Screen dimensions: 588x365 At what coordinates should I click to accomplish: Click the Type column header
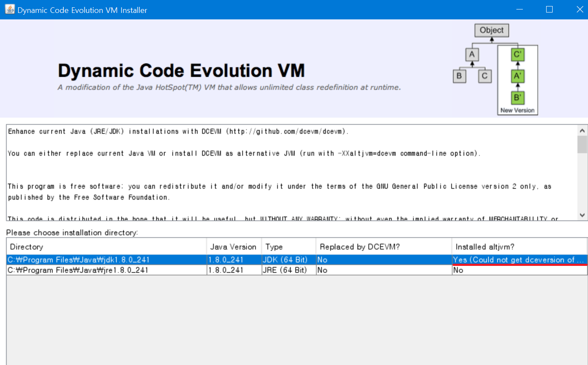click(x=289, y=246)
